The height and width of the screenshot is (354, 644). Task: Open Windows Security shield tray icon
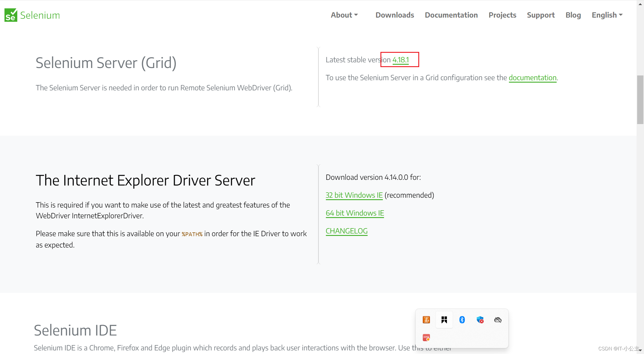(480, 320)
